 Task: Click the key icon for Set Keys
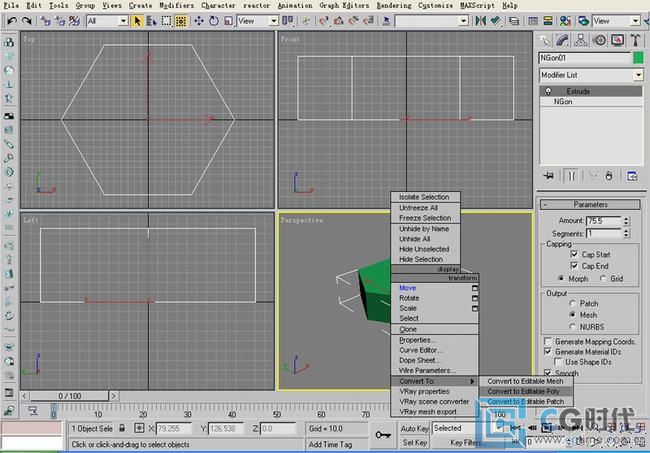coord(383,435)
